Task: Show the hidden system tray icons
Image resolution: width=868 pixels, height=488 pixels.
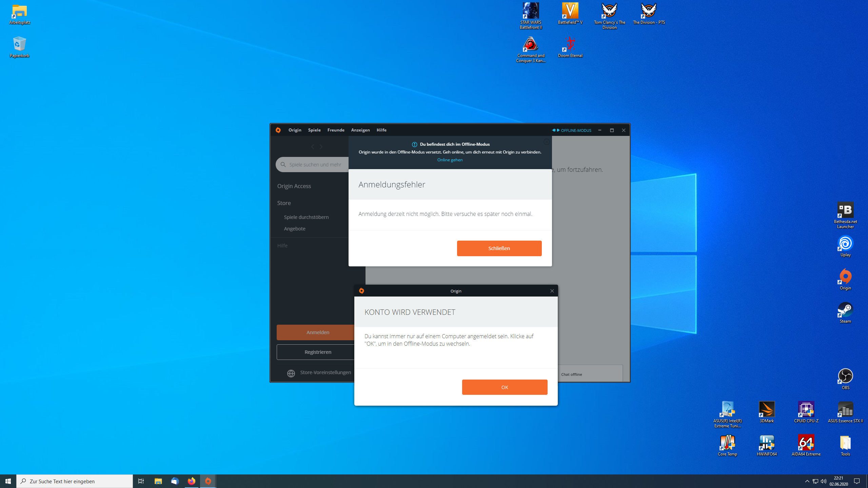Action: tap(807, 481)
